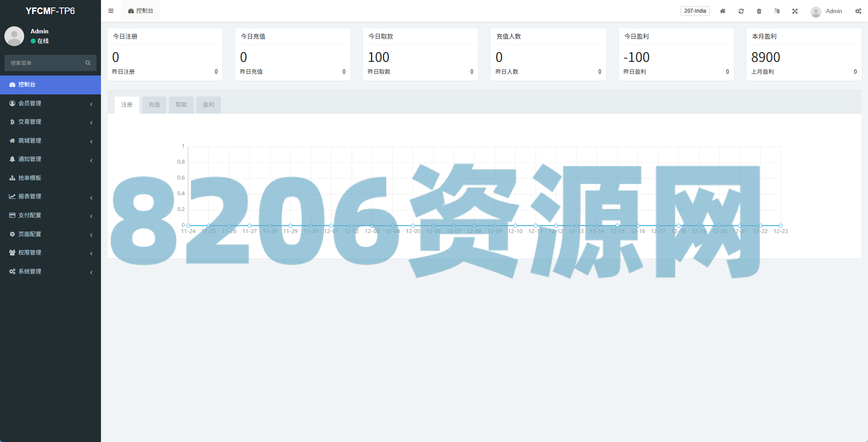Expand the 交易管理 menu
The image size is (868, 442).
pos(30,122)
